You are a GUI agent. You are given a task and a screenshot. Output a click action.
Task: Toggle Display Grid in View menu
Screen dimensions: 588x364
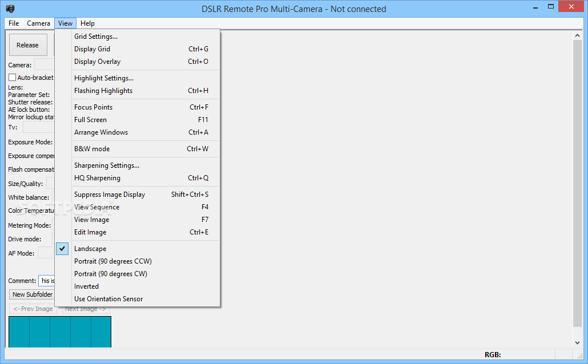click(137, 49)
